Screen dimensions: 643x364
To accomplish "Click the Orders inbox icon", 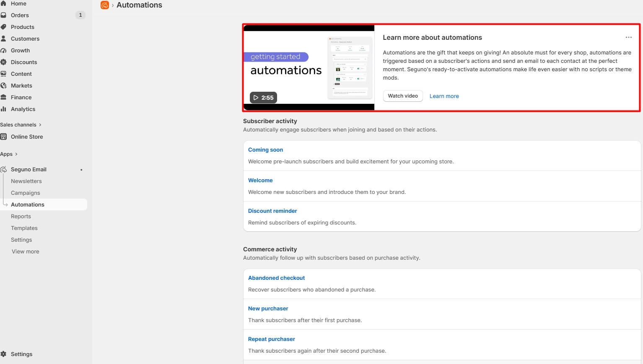I will [3, 15].
